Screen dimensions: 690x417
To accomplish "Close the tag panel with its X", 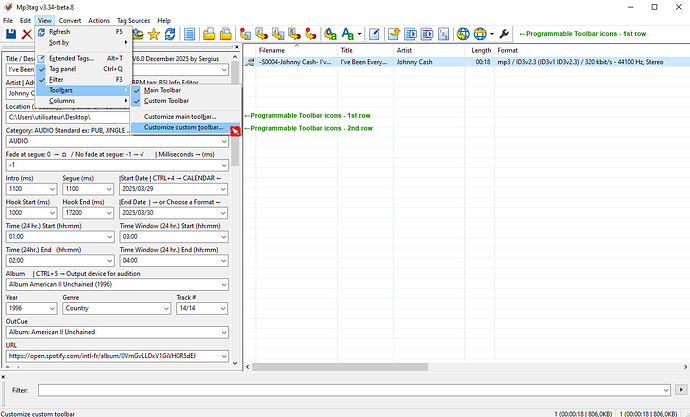I will (x=237, y=47).
